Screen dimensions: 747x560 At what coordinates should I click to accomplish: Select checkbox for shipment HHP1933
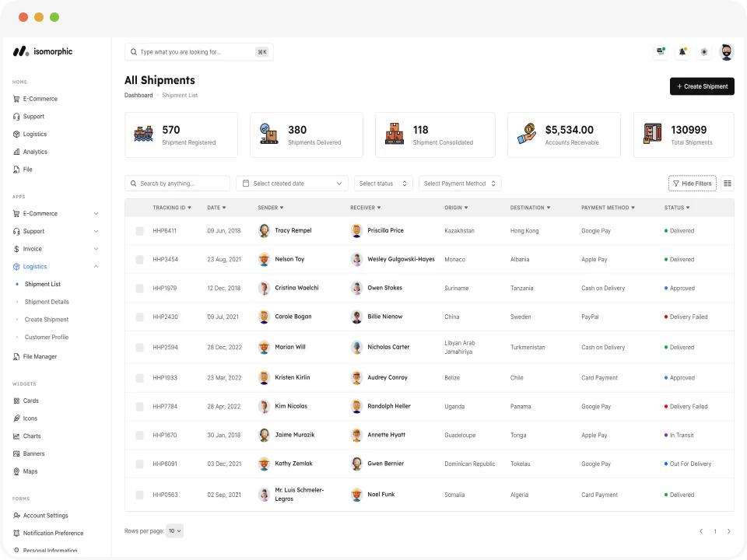pos(139,378)
